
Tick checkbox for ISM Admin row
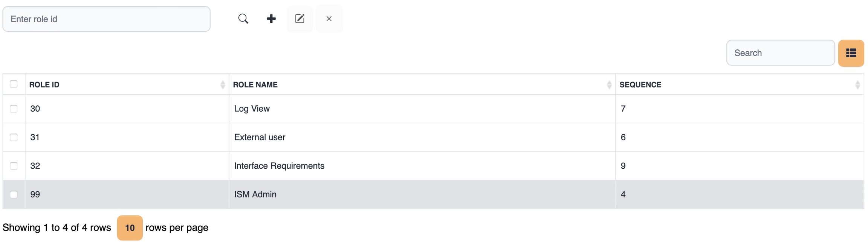(x=14, y=195)
